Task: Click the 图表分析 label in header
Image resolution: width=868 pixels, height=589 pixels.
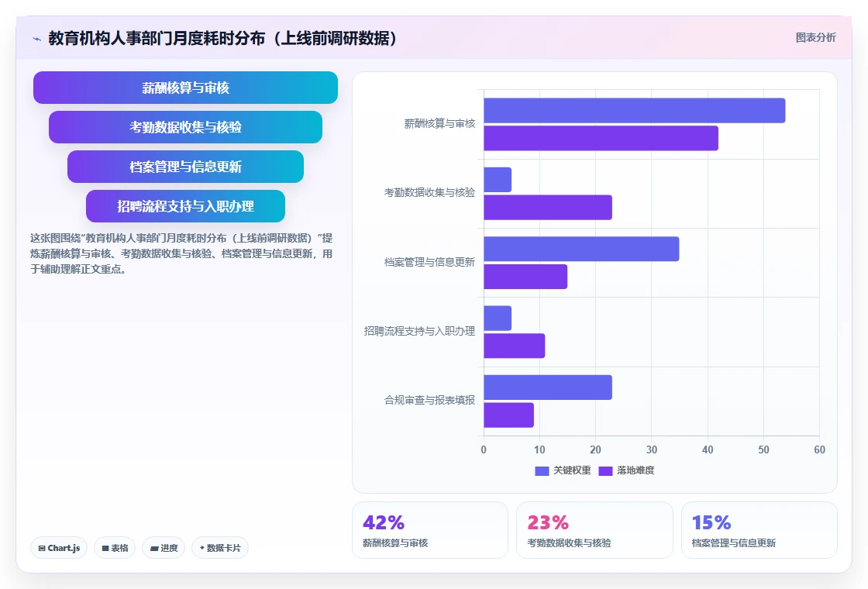Action: pyautogui.click(x=815, y=38)
